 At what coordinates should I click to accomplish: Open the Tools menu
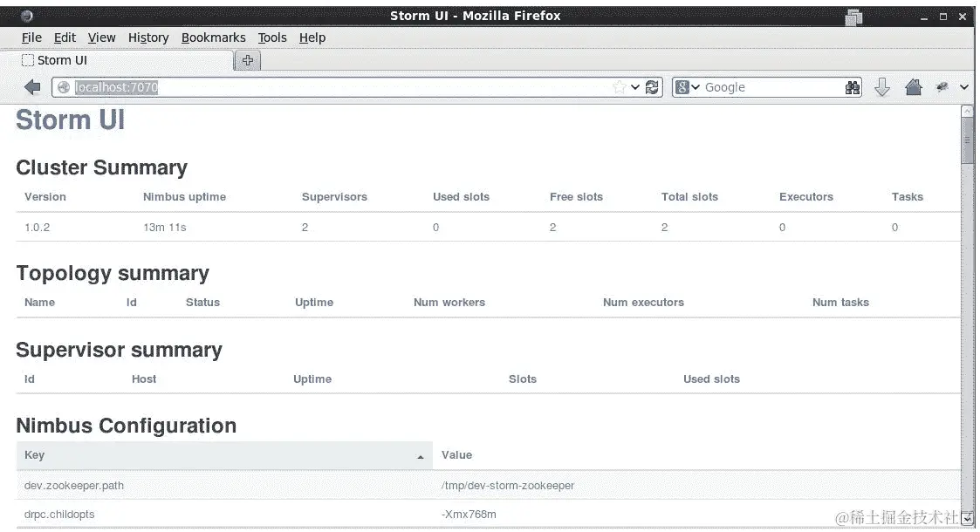(272, 38)
